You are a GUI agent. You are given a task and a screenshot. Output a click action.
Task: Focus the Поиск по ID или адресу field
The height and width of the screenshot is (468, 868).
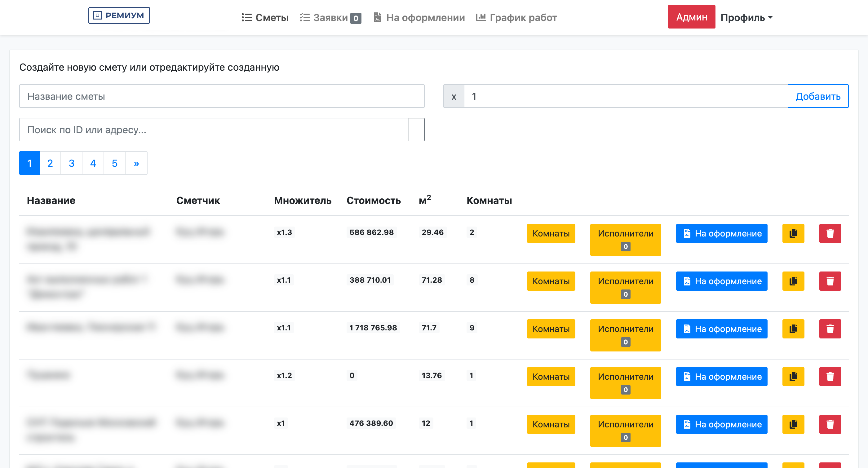click(214, 129)
